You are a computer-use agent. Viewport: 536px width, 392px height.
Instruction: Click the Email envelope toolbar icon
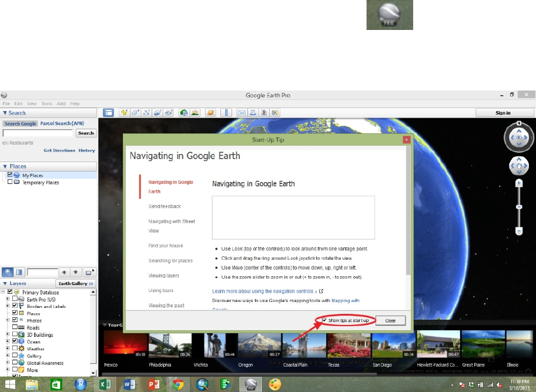(242, 112)
